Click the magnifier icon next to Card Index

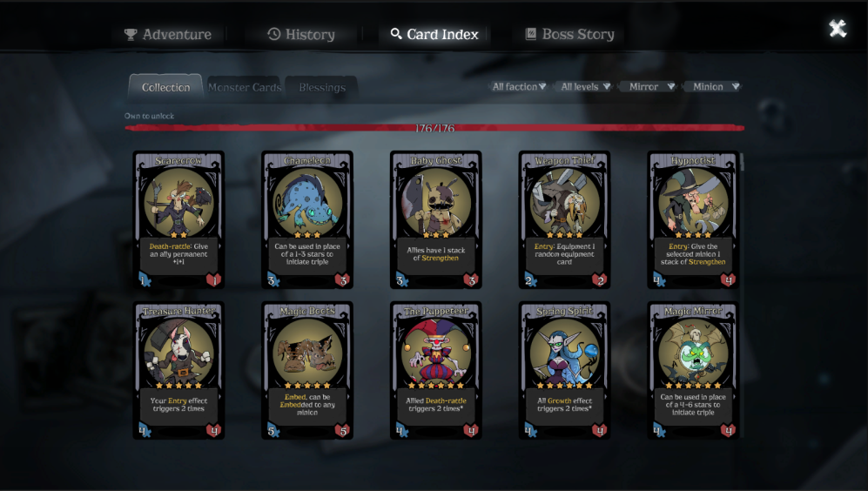tap(396, 34)
